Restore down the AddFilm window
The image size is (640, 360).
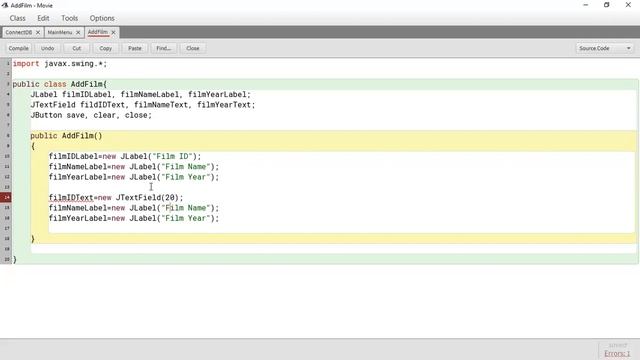click(x=607, y=5)
